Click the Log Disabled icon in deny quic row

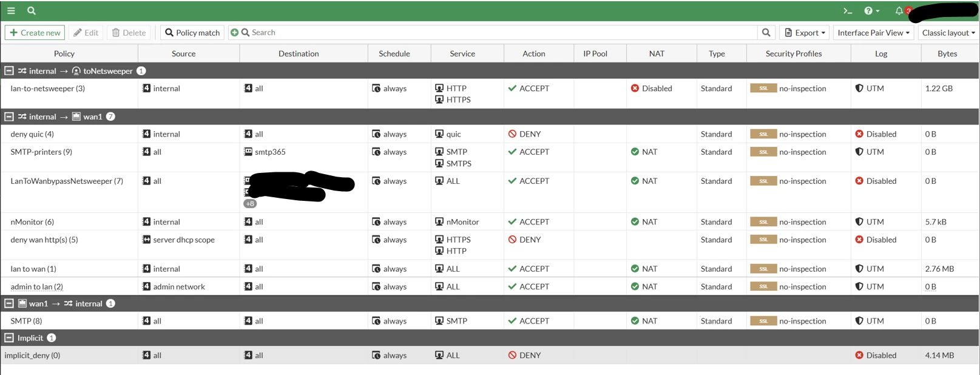coord(859,134)
